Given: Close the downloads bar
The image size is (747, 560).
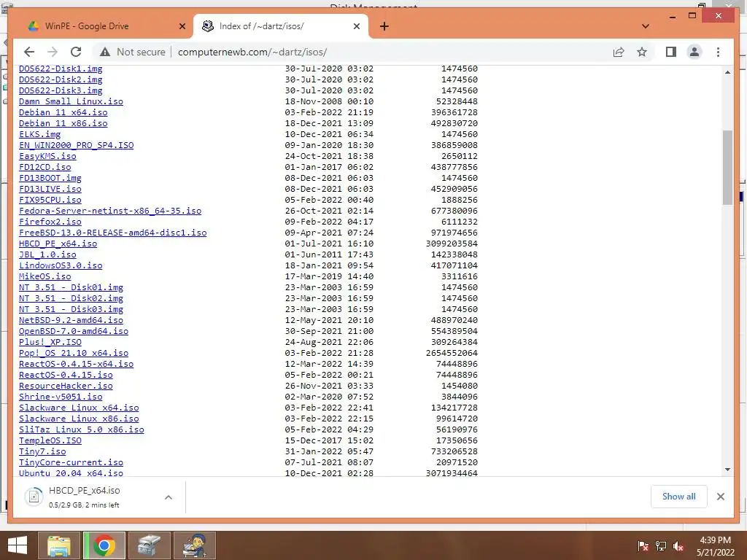Looking at the screenshot, I should click(x=720, y=497).
